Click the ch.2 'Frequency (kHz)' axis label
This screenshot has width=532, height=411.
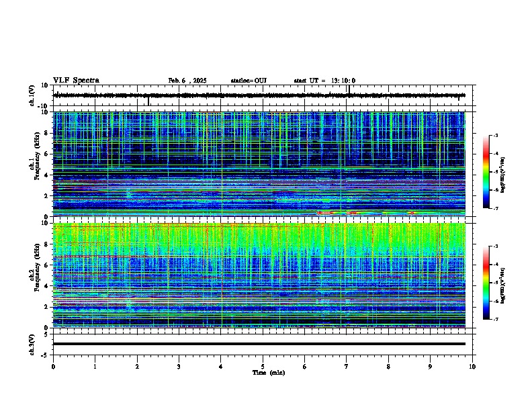click(x=37, y=267)
